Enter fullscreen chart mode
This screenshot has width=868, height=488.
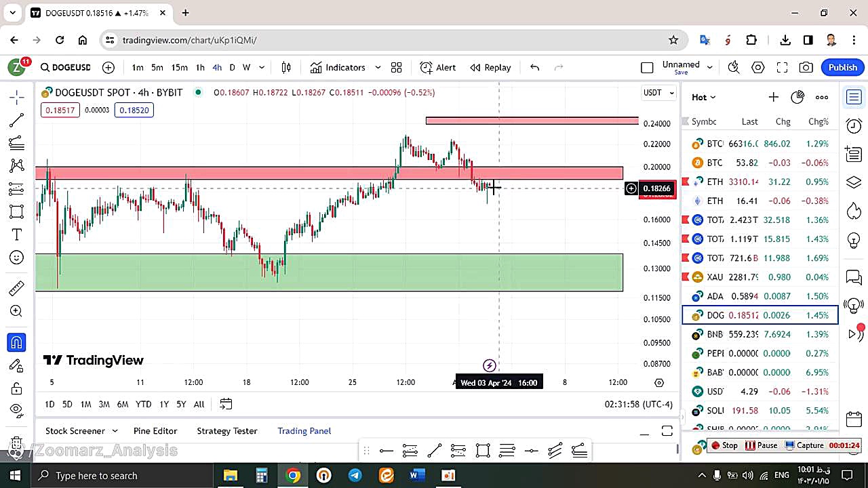[x=782, y=67]
